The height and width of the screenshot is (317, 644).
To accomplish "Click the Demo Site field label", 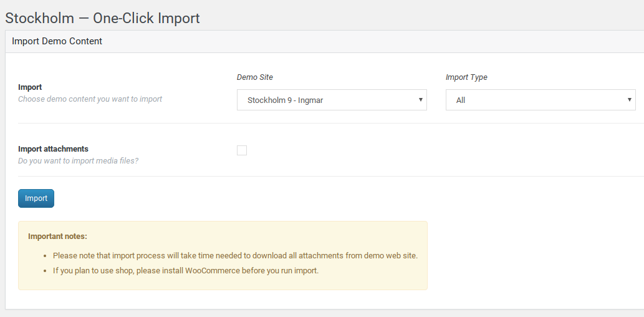I will click(254, 77).
